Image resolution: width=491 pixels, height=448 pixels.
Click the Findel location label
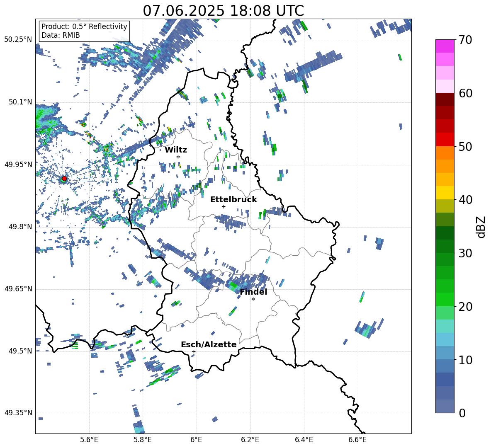point(253,292)
